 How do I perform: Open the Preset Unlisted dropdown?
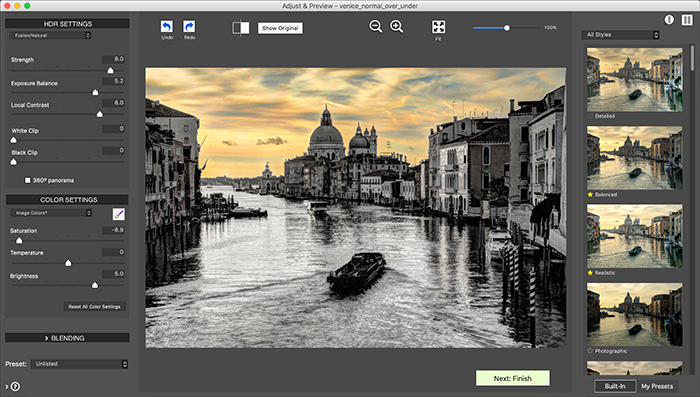coord(79,364)
